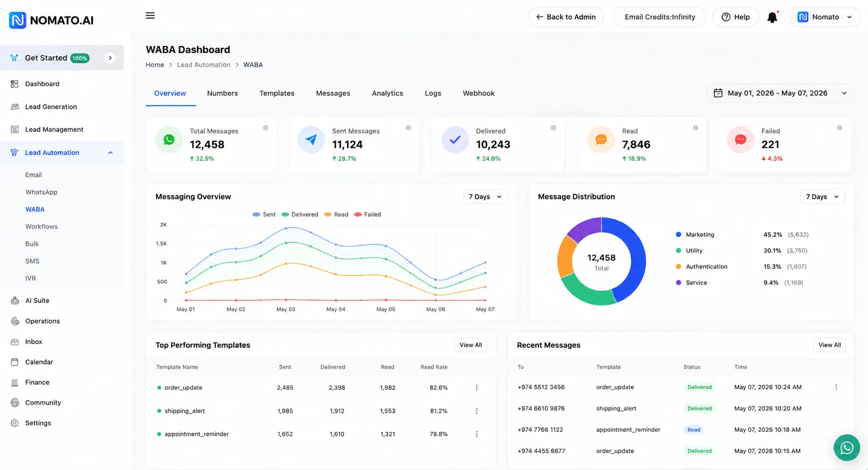Click the Read status badge
868x470 pixels.
click(694, 430)
